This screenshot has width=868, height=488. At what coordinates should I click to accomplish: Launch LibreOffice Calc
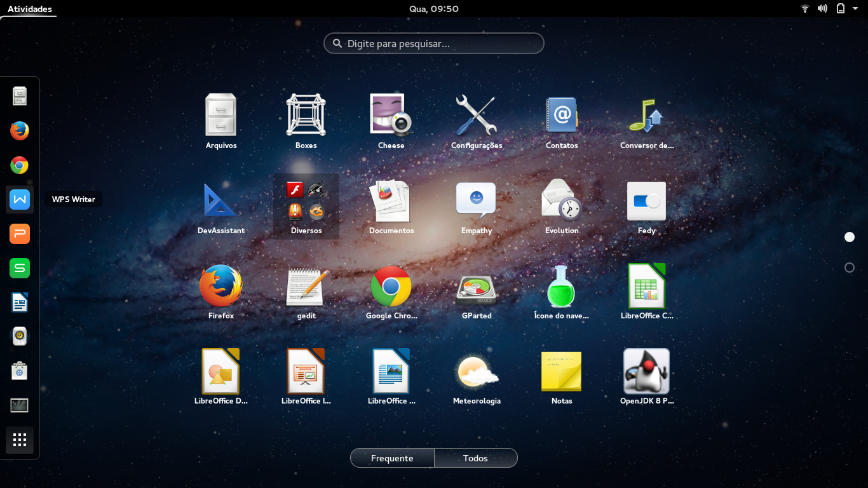646,286
